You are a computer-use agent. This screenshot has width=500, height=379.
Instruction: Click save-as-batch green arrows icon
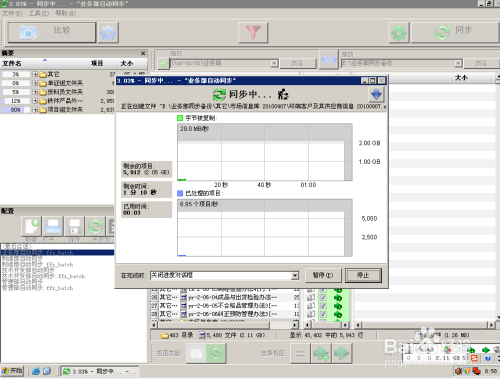(95, 227)
